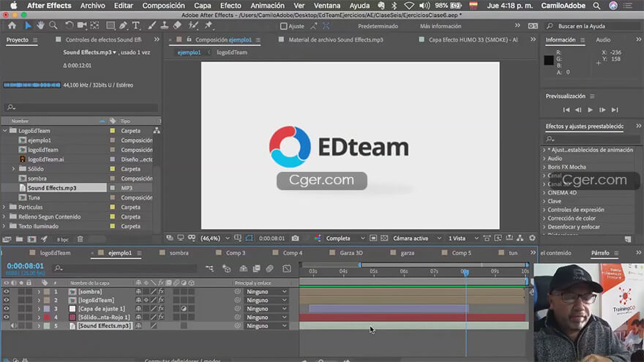Screen dimensions: 644x362
Task: Select the Eraser tool
Action: pyautogui.click(x=177, y=26)
